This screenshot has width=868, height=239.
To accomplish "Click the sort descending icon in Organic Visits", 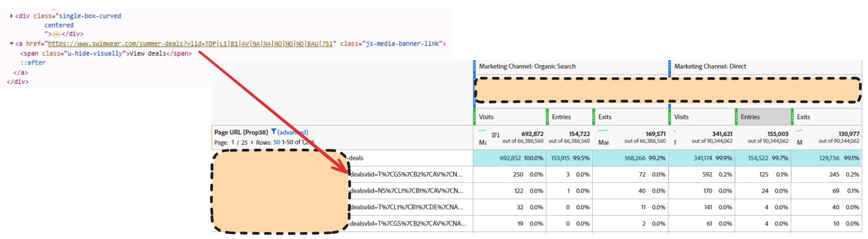I will coord(495,135).
